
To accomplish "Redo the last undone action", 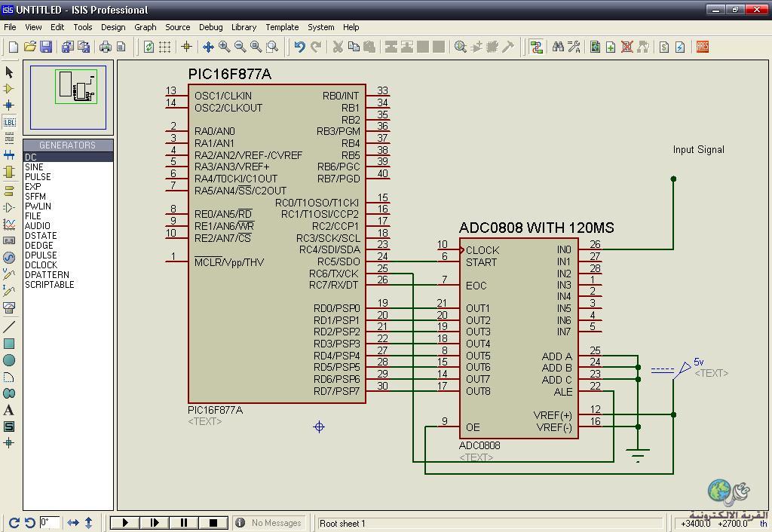I will point(316,47).
